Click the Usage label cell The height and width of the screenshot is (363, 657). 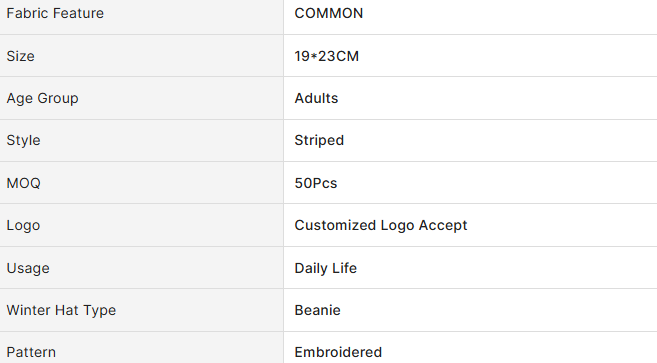point(142,268)
